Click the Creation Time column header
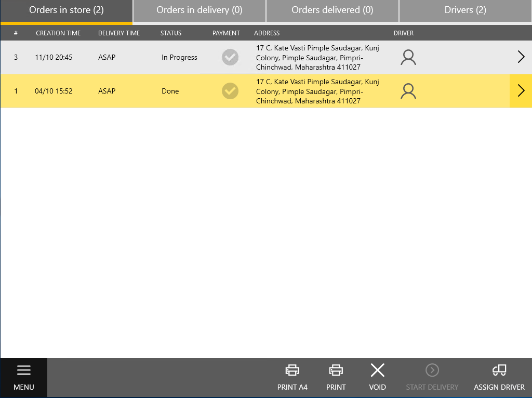The image size is (532, 398). (58, 33)
